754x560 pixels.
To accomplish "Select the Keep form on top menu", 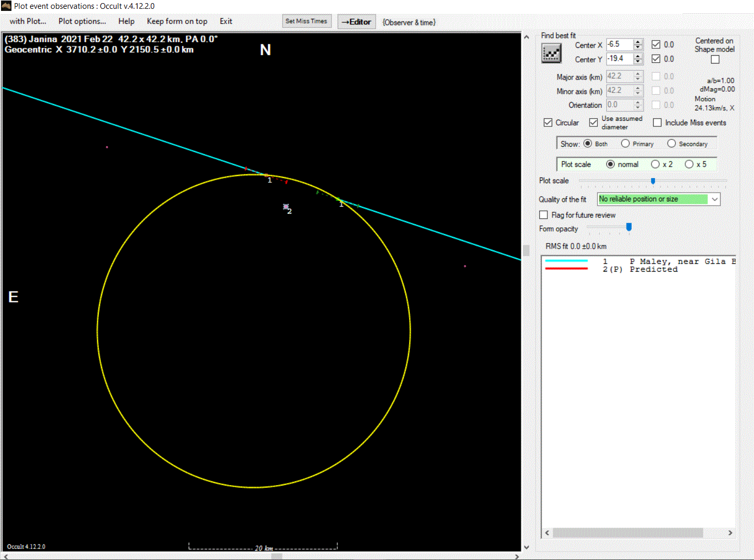I will (x=177, y=21).
